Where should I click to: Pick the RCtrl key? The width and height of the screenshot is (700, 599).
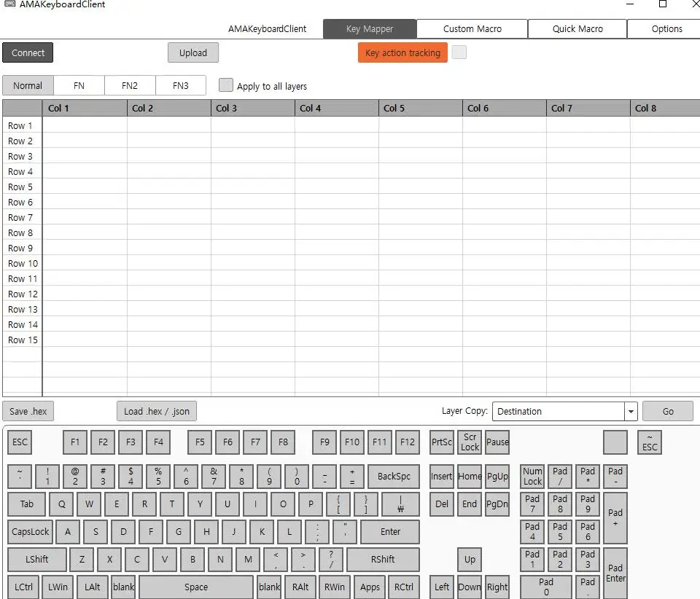tap(404, 587)
